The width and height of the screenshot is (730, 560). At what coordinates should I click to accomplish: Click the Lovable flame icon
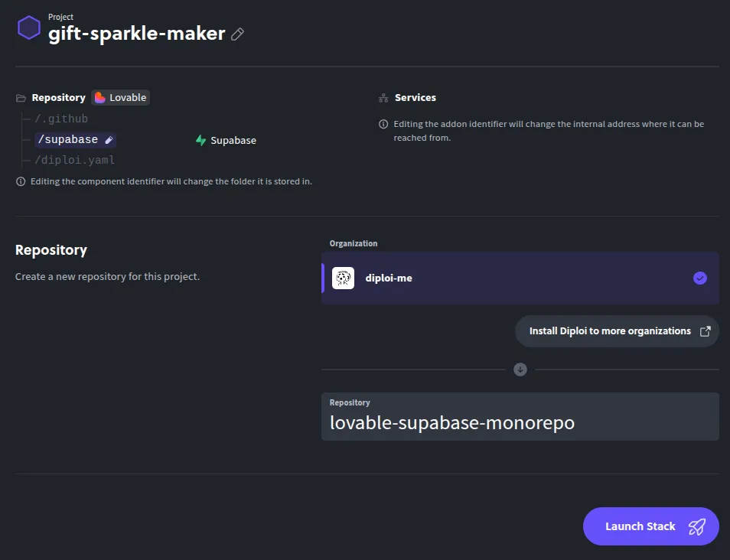(x=100, y=97)
